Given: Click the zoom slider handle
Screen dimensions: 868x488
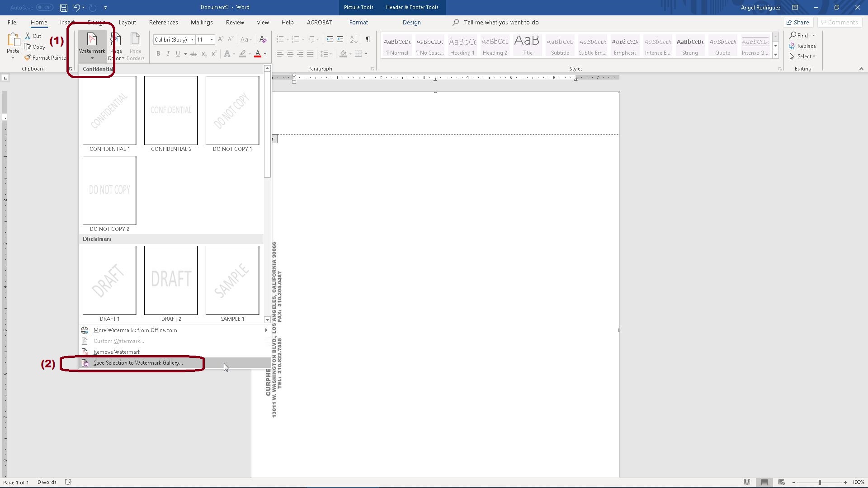Looking at the screenshot, I should (x=820, y=483).
